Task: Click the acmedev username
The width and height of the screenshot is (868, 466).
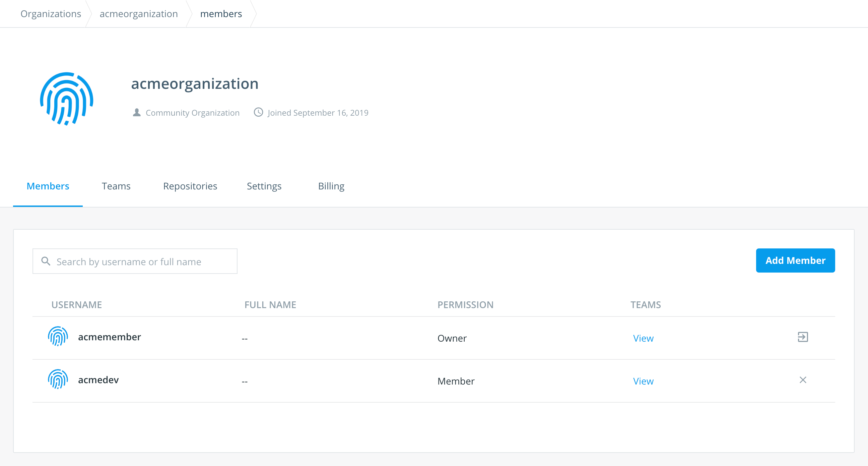Action: click(98, 380)
